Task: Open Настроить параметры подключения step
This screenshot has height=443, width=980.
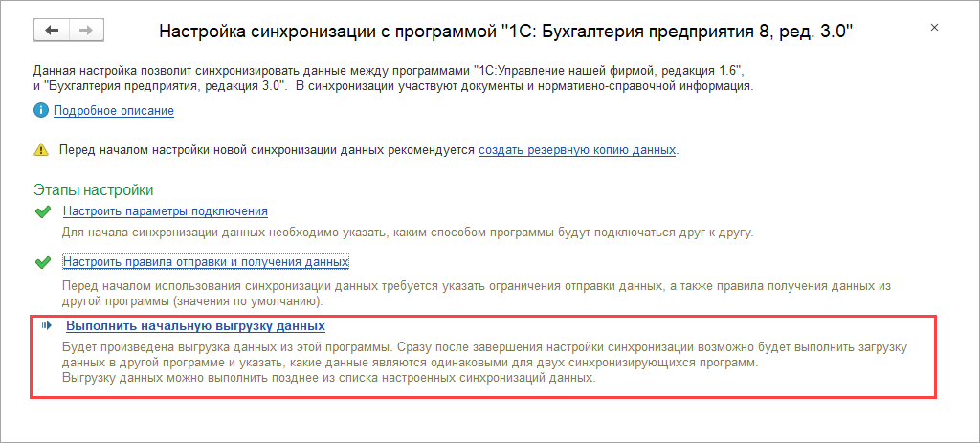Action: point(165,211)
